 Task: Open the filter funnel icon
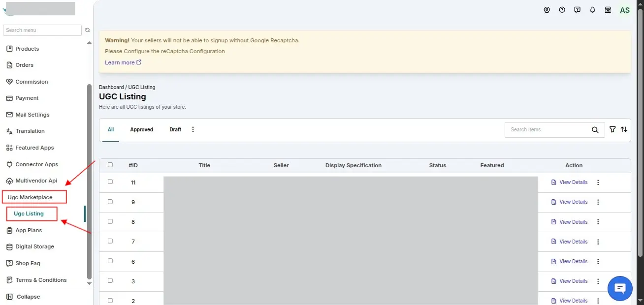pyautogui.click(x=612, y=129)
